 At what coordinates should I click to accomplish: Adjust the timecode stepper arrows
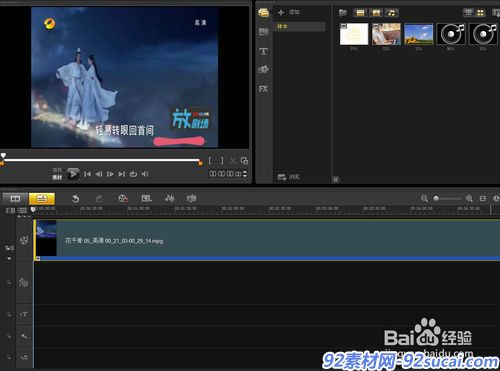tap(245, 174)
